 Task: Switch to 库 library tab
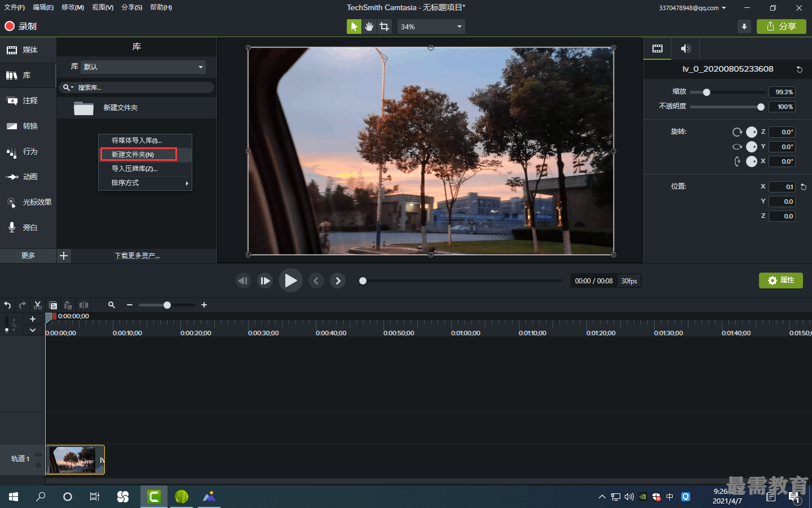coord(28,76)
